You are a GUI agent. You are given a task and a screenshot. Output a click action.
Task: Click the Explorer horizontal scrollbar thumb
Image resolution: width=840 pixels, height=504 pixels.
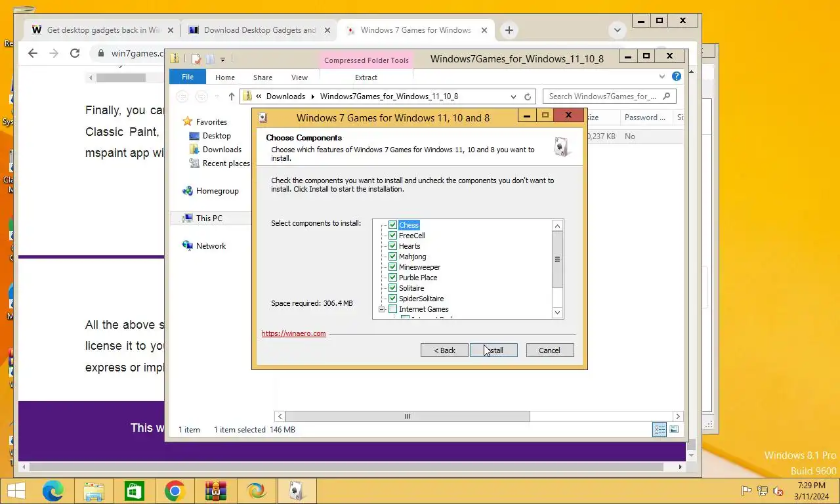[x=408, y=416]
